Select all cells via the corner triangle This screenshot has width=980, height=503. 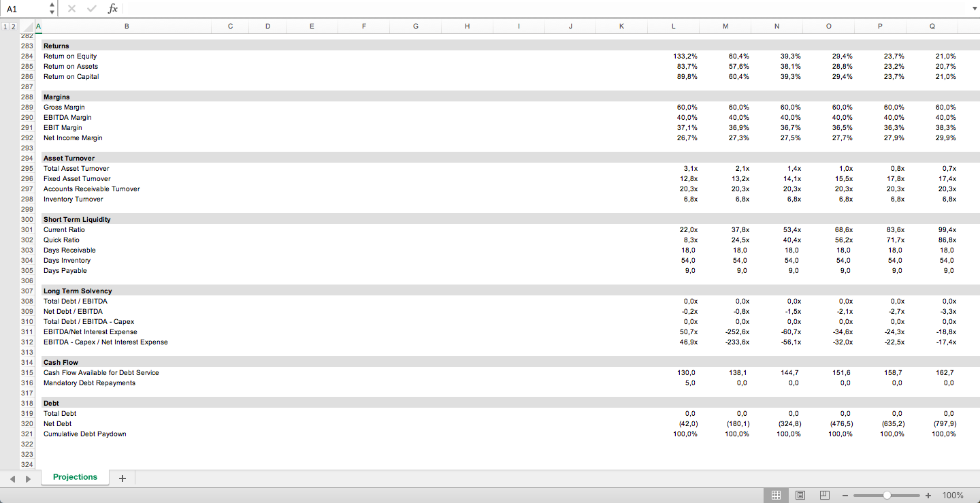[x=27, y=26]
